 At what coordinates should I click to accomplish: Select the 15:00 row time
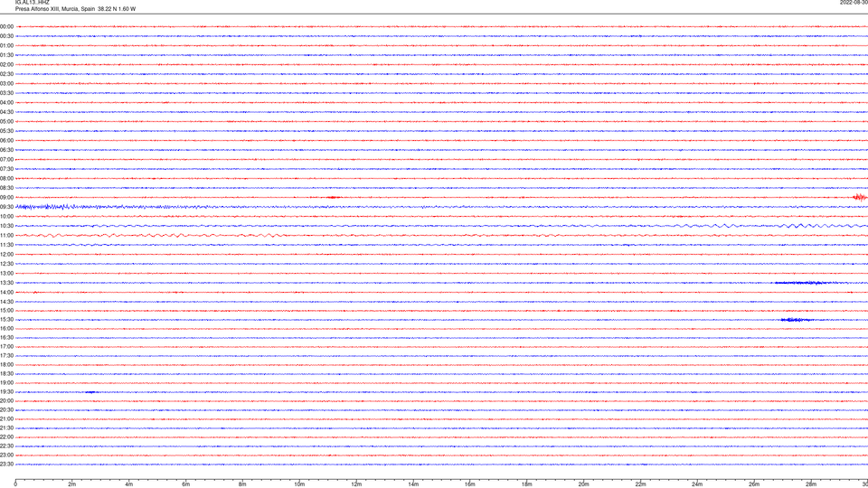pyautogui.click(x=6, y=310)
